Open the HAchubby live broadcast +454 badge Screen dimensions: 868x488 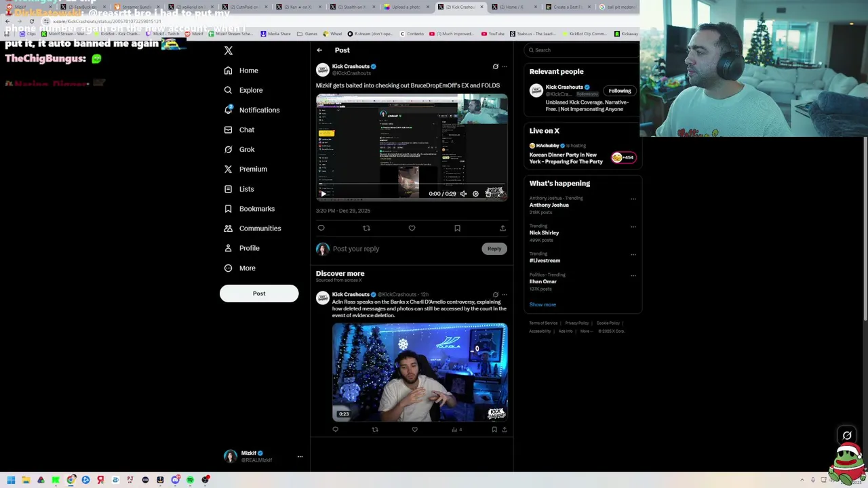(x=623, y=157)
